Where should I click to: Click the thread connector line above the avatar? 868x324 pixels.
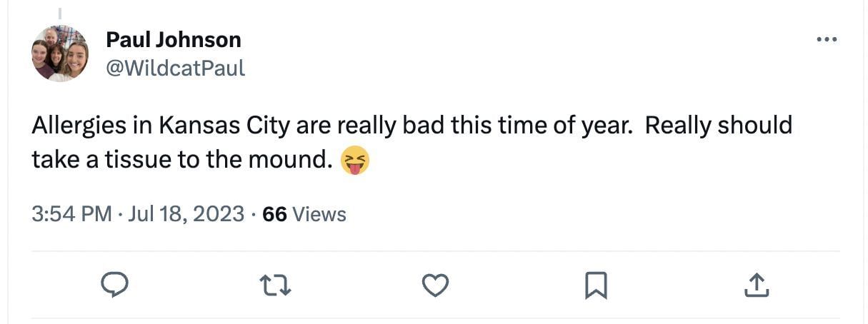(x=60, y=14)
